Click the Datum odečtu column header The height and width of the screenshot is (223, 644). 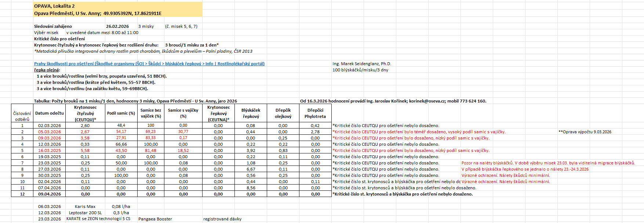(50, 113)
